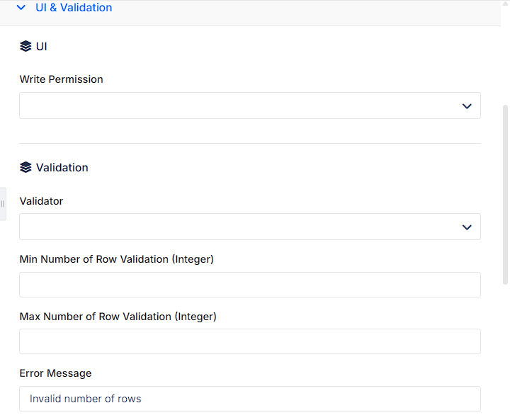This screenshot has width=510, height=420.
Task: Focus the Max Number of Row Validation field
Action: click(x=250, y=341)
